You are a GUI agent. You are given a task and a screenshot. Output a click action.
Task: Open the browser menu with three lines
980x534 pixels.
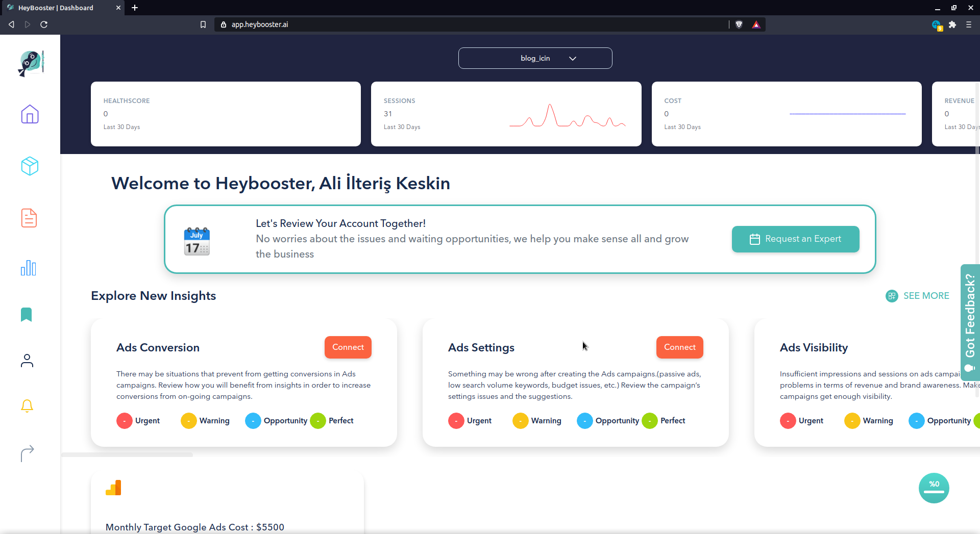pos(969,24)
